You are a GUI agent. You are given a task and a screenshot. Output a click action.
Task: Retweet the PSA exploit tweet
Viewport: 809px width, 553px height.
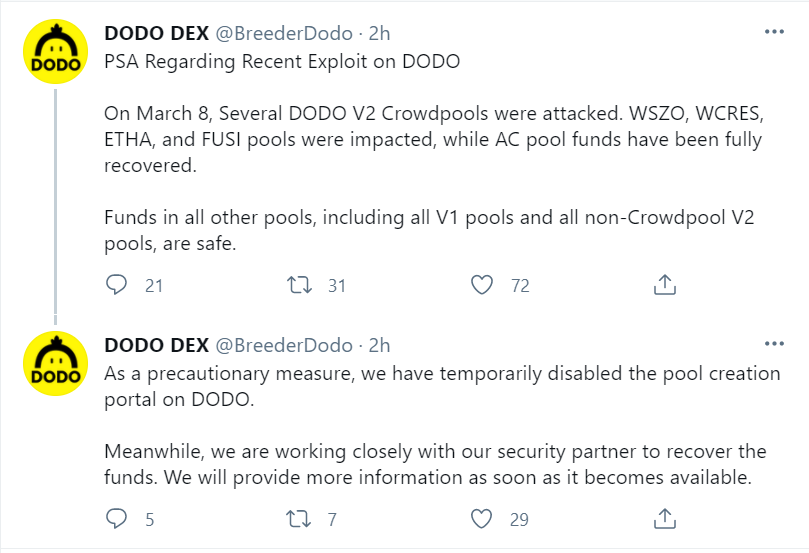point(299,285)
